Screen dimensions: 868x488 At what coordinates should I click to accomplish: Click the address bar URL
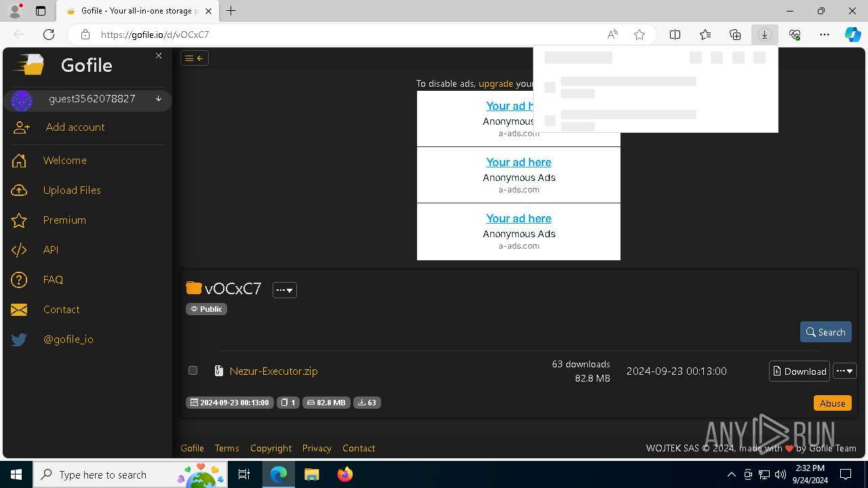click(155, 35)
